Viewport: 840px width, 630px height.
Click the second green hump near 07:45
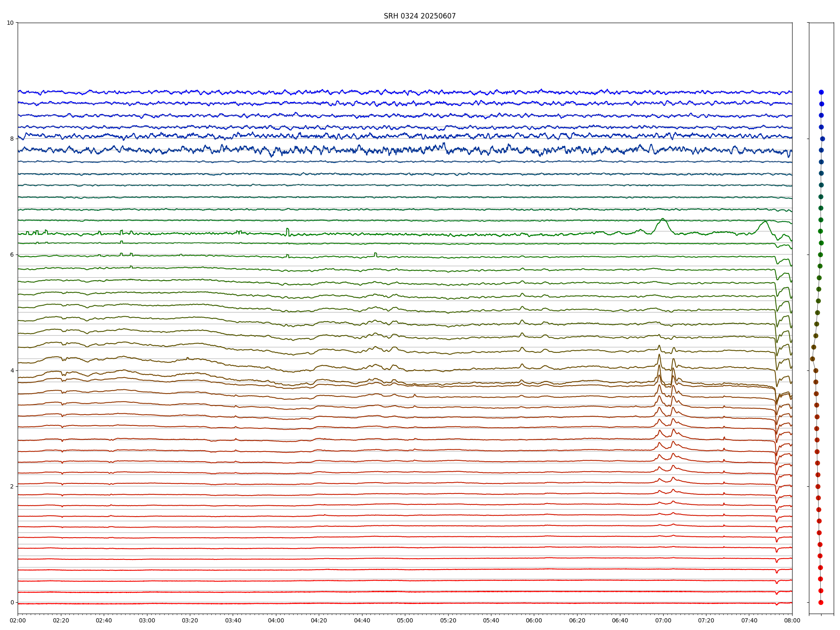coord(765,222)
